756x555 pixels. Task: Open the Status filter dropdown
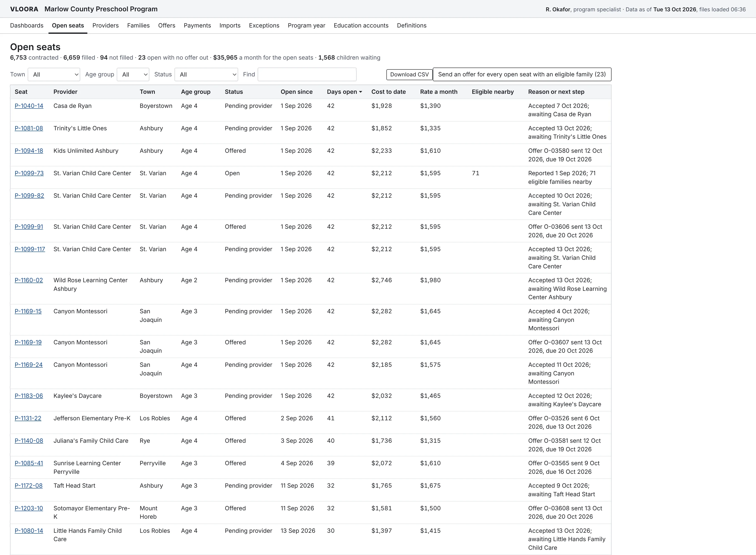[x=206, y=74]
